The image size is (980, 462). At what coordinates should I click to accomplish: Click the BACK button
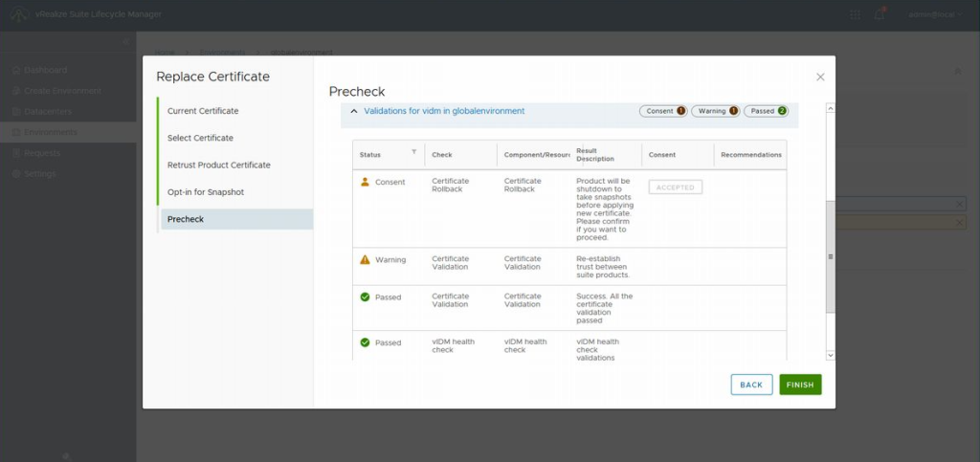coord(751,385)
